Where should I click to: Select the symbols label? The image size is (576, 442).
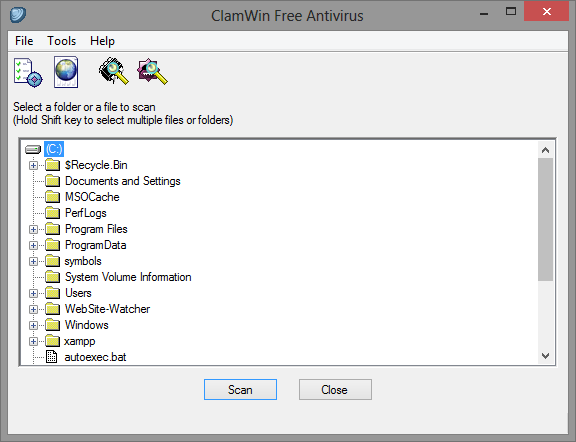coord(83,261)
